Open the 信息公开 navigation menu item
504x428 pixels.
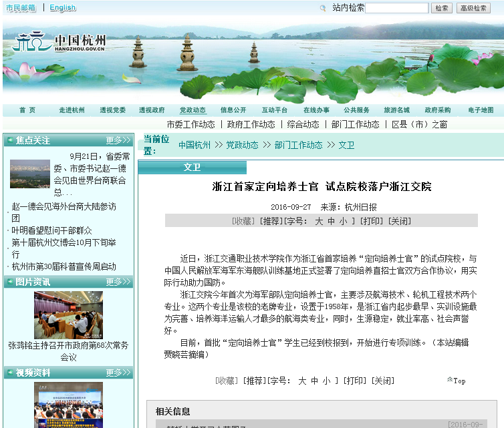tap(233, 110)
